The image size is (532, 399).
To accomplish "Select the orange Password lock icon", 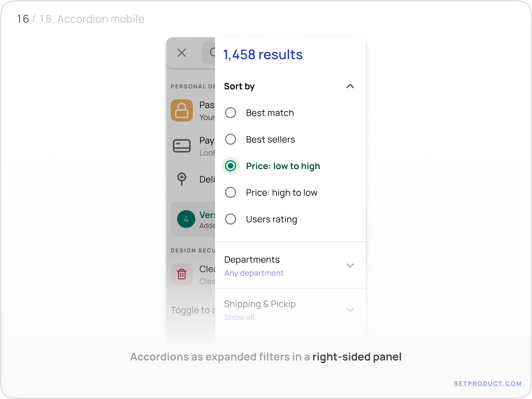I will [x=182, y=110].
